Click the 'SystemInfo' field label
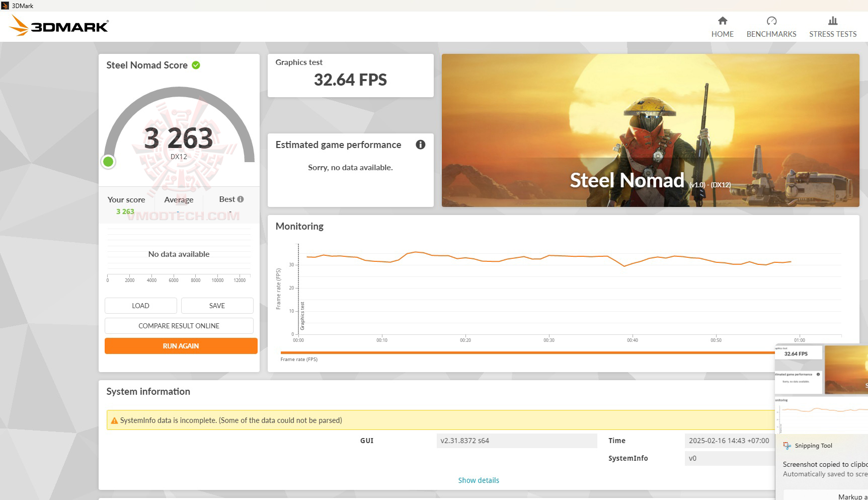The height and width of the screenshot is (500, 868). coord(628,458)
